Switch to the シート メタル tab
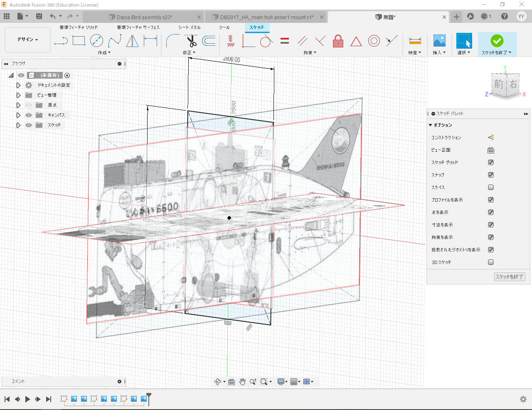Viewport: 532px width, 410px height. click(x=190, y=27)
